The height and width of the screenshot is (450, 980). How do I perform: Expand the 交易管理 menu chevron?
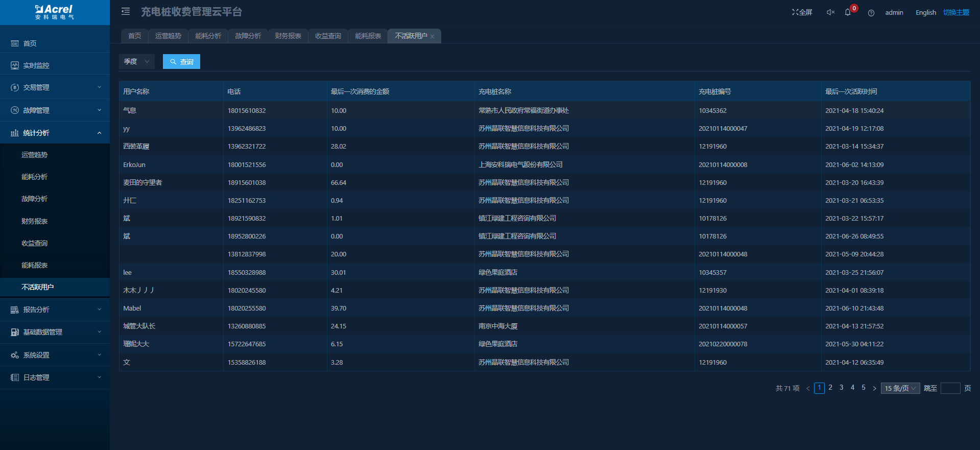click(100, 87)
